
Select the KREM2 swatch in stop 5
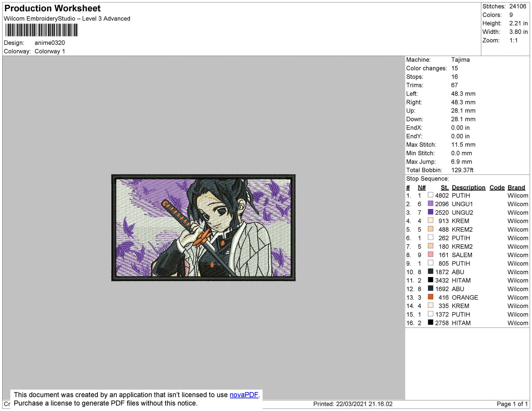click(430, 229)
